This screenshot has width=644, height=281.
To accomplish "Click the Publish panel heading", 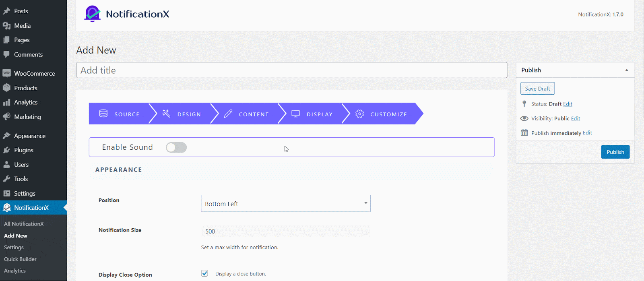I will 531,70.
